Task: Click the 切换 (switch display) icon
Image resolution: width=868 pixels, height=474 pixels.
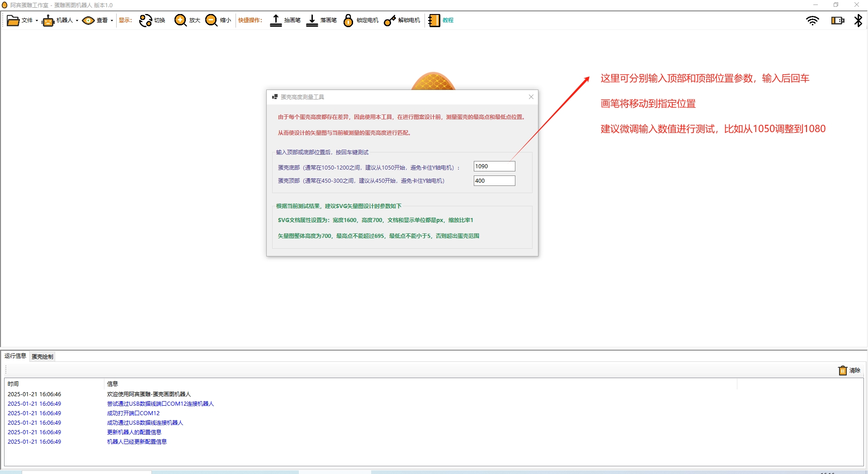Action: [146, 20]
